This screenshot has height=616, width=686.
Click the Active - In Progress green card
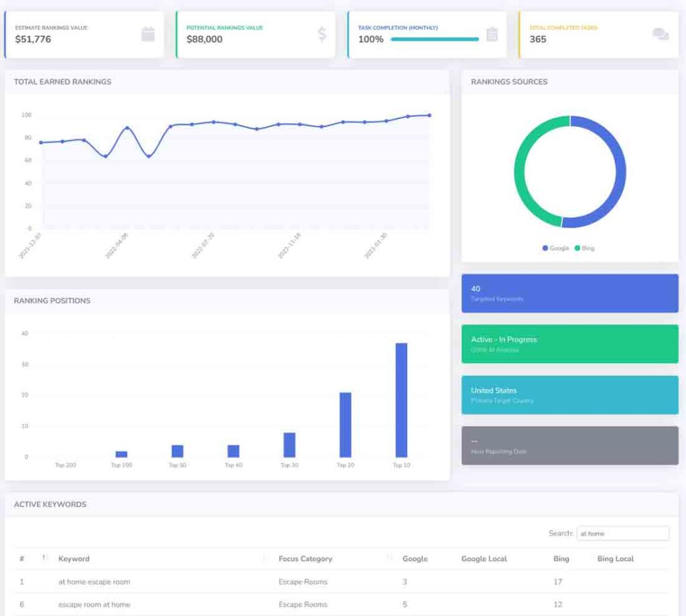(x=569, y=344)
